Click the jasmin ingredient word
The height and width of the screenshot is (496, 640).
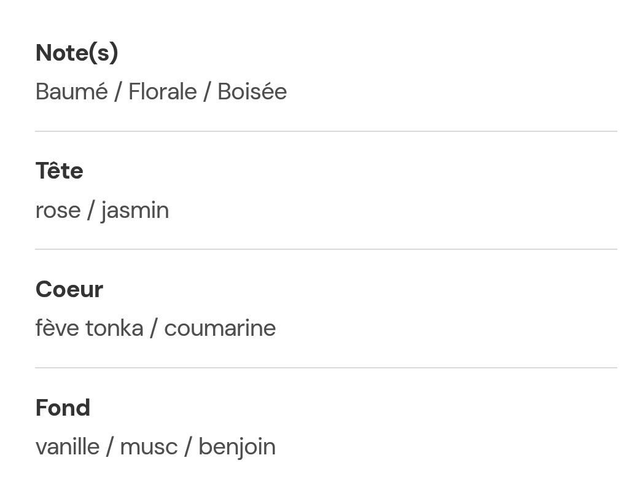click(135, 211)
